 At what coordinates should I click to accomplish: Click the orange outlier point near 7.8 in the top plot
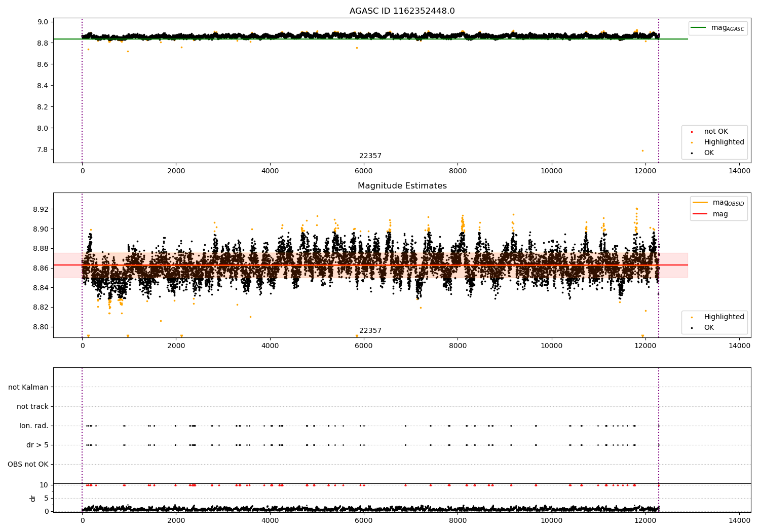pyautogui.click(x=642, y=150)
